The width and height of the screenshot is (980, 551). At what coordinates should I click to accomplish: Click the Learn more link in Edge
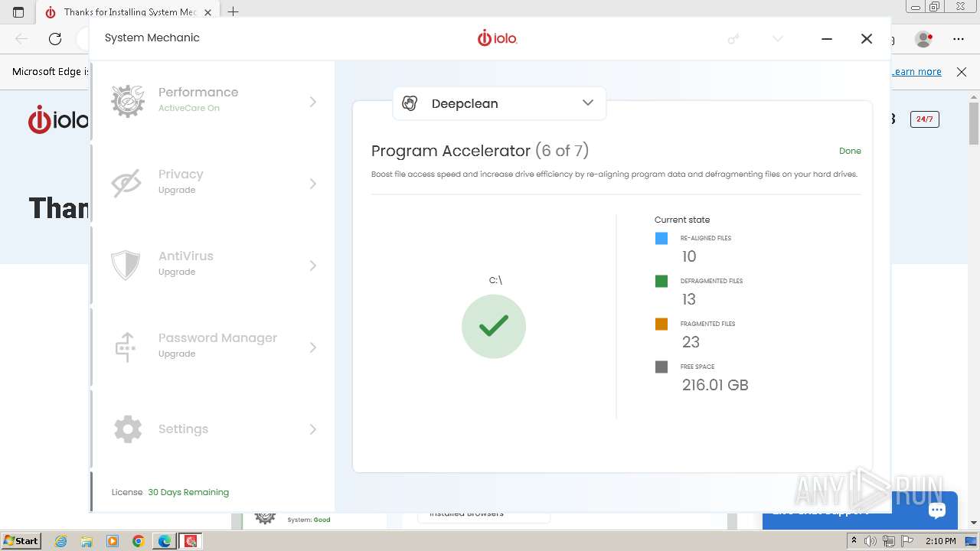tap(916, 71)
